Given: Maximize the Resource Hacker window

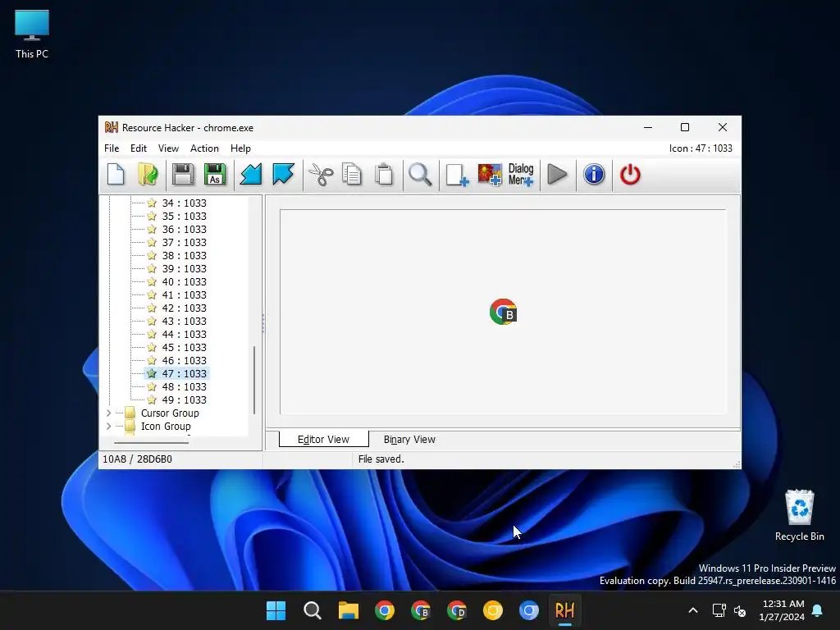Looking at the screenshot, I should click(x=685, y=127).
